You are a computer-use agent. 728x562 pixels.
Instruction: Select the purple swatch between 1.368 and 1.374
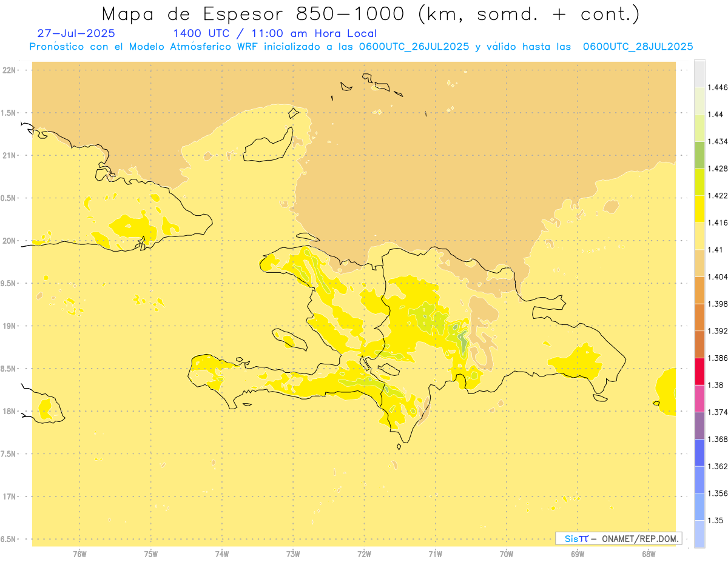point(699,426)
